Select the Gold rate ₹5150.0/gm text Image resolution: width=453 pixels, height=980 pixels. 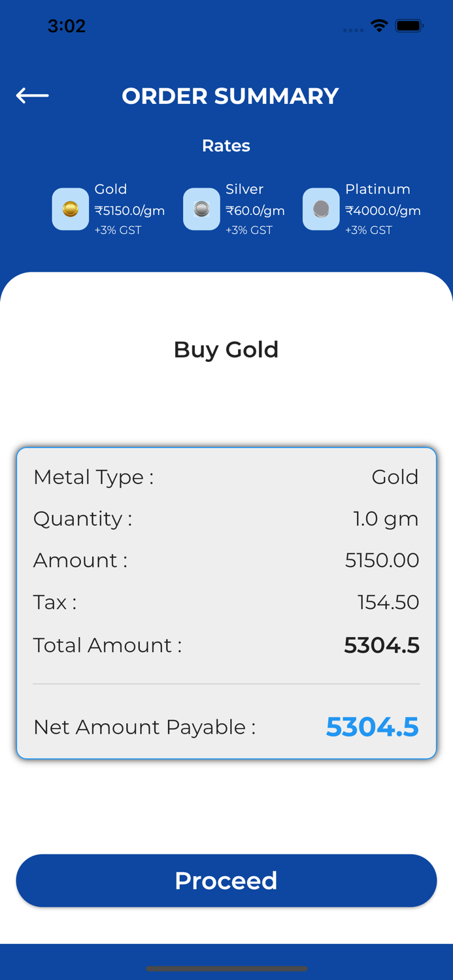tap(131, 210)
